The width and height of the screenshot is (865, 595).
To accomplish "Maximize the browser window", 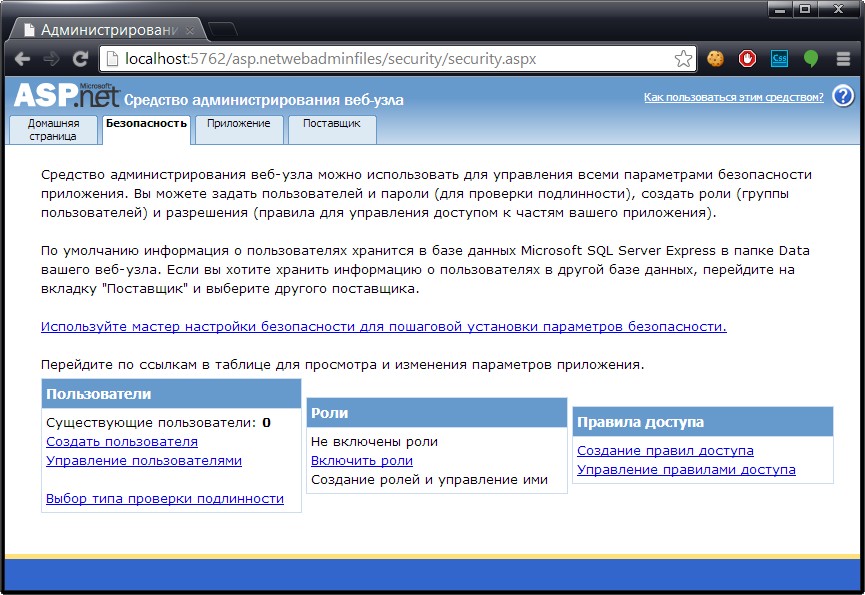I will (805, 9).
